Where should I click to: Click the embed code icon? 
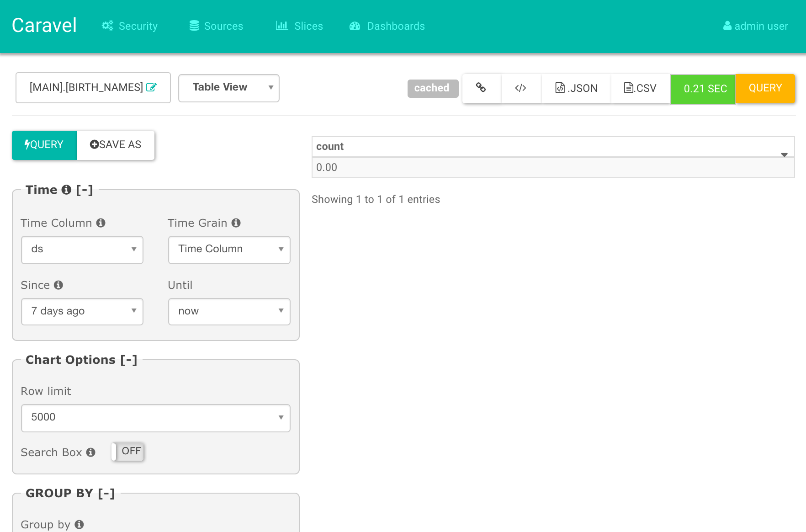point(520,88)
